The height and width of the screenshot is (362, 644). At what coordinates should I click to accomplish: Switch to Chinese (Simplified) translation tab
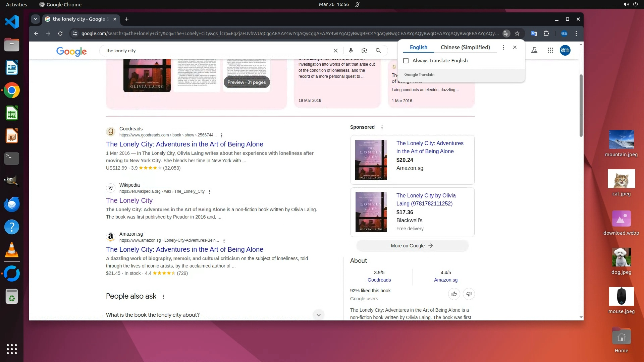[465, 47]
